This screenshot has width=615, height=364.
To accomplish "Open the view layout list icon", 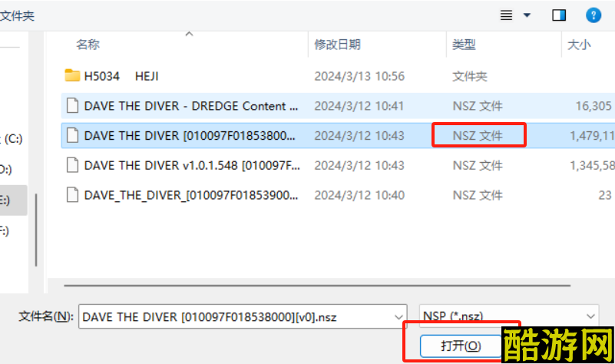I will [x=506, y=15].
